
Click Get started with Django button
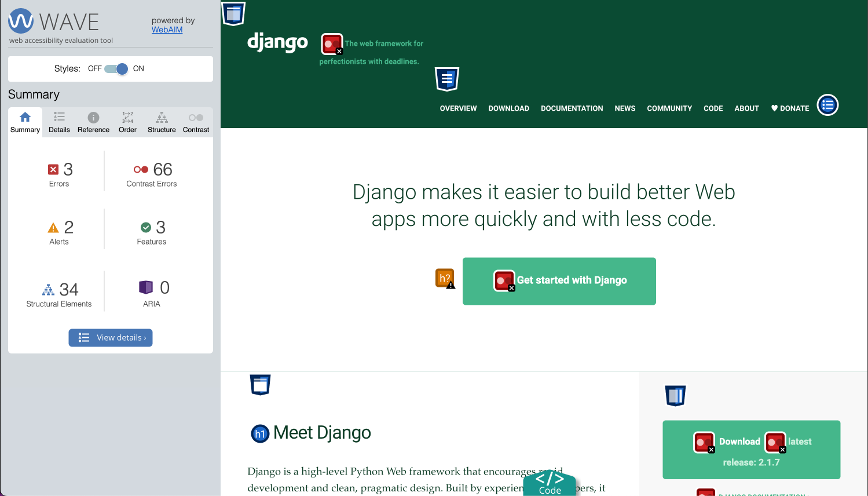(559, 281)
